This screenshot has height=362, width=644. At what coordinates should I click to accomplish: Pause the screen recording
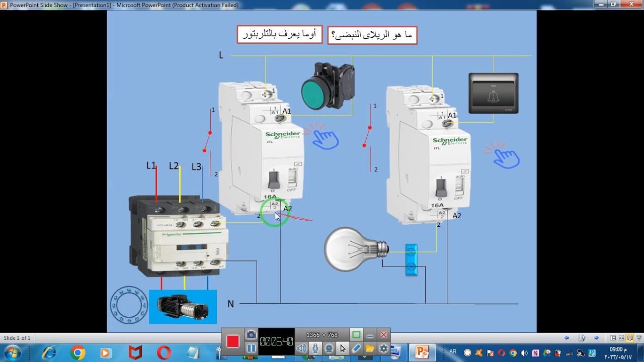pos(251,348)
